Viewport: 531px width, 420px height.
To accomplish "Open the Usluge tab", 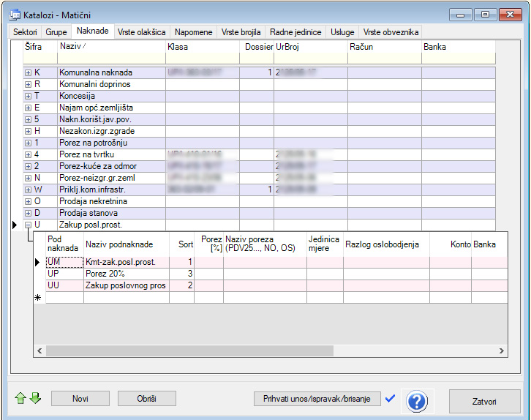I will pyautogui.click(x=342, y=32).
